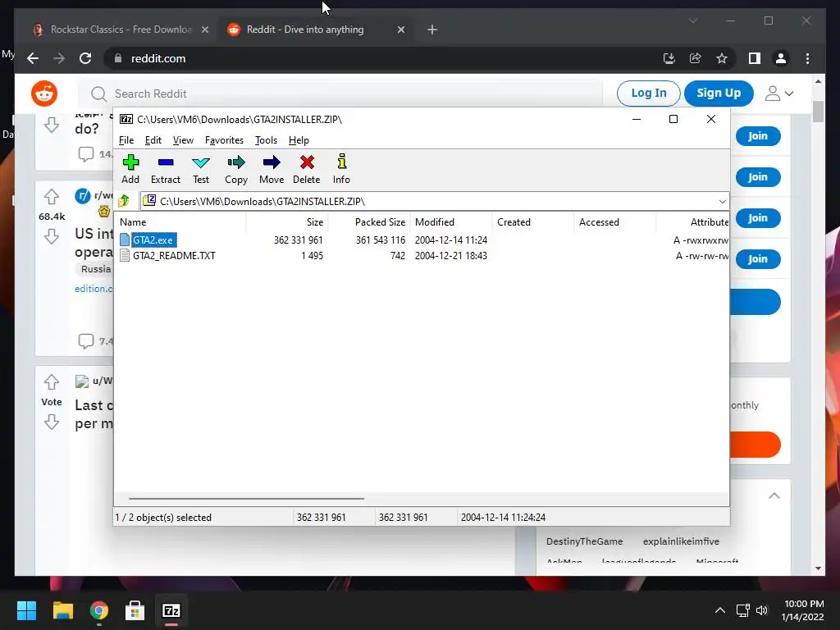Open Chrome's tab search dropdown
840x630 pixels.
[x=692, y=21]
